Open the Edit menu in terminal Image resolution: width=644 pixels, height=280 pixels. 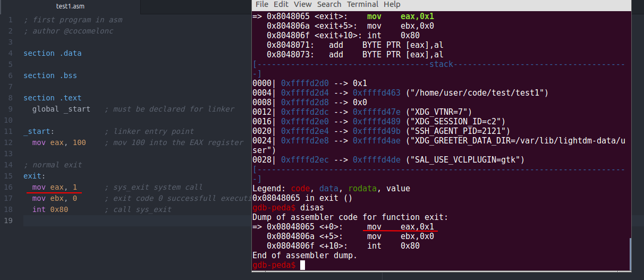pyautogui.click(x=281, y=4)
